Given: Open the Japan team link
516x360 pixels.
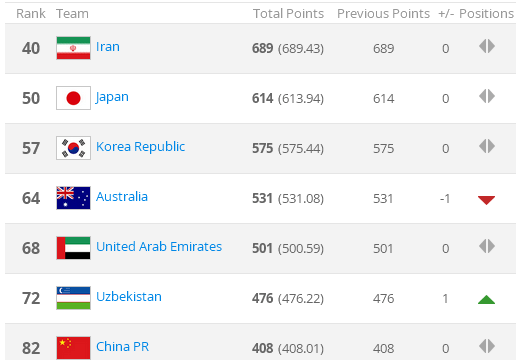Looking at the screenshot, I should (x=112, y=97).
